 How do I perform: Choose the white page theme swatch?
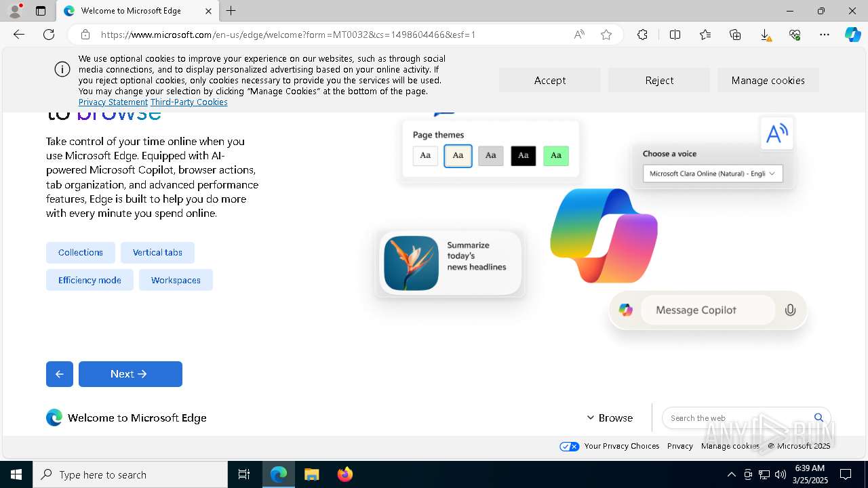[425, 156]
